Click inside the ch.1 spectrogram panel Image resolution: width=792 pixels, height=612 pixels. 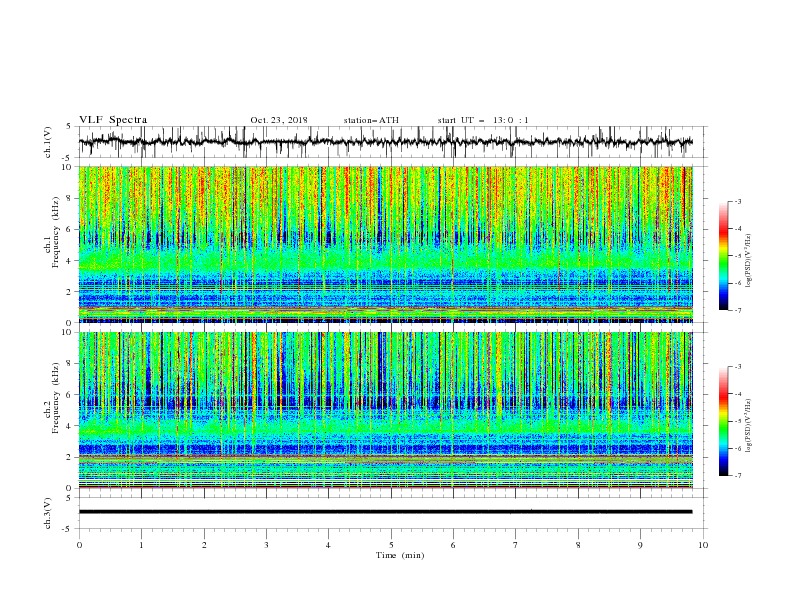(386, 244)
